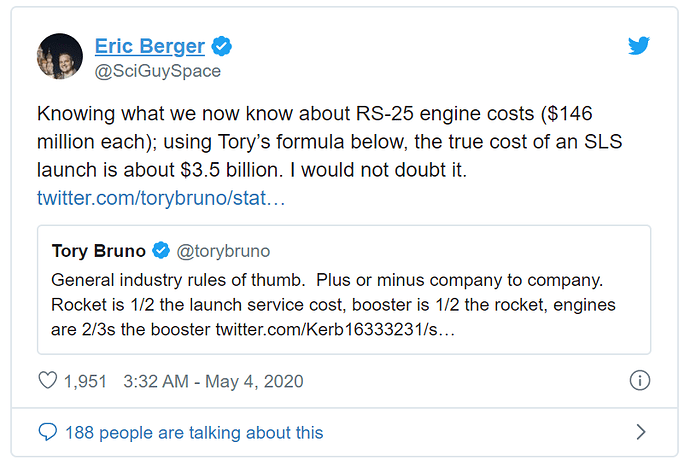Click the 1,951 likes count

pos(86,381)
